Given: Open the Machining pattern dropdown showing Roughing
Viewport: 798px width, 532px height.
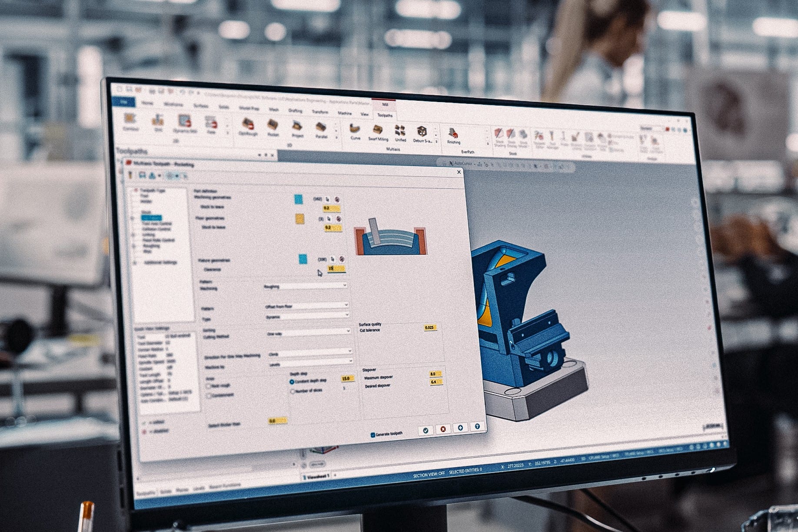Looking at the screenshot, I should pyautogui.click(x=306, y=286).
